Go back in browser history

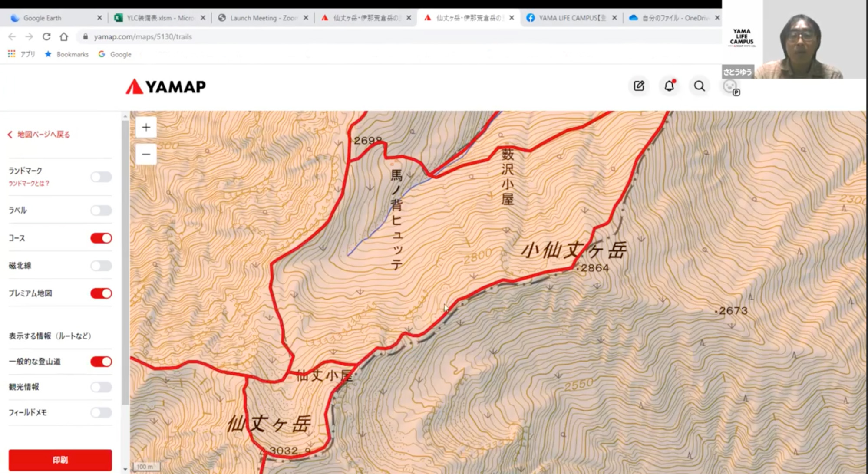(12, 36)
